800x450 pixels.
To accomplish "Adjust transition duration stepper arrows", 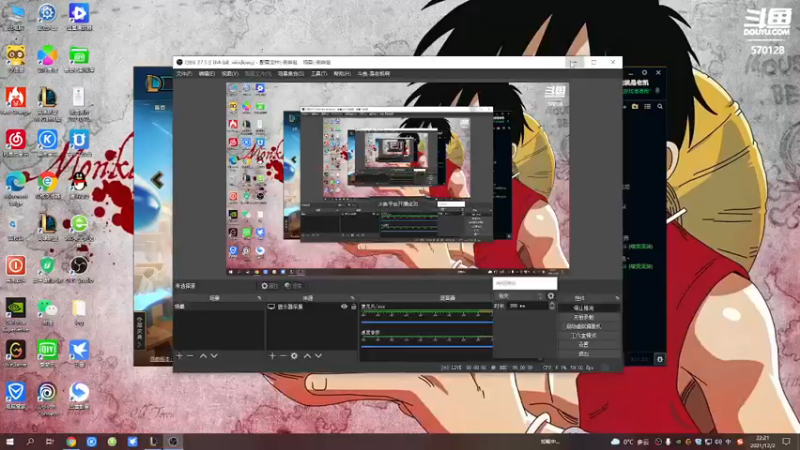I will (552, 306).
